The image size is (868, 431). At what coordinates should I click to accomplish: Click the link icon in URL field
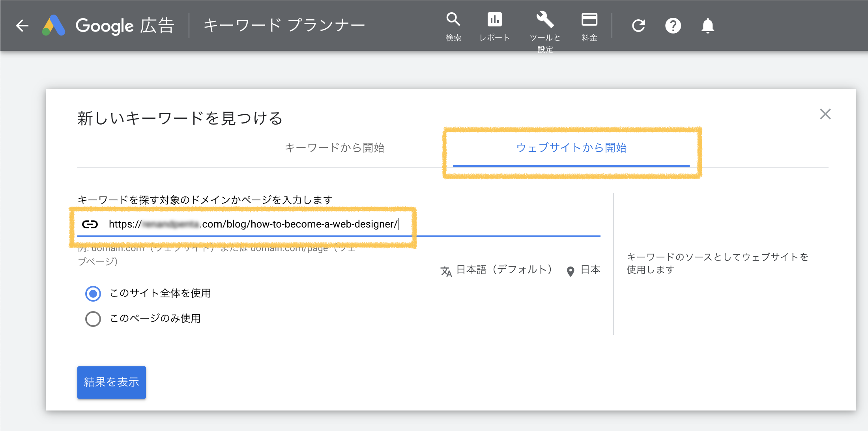click(x=90, y=224)
